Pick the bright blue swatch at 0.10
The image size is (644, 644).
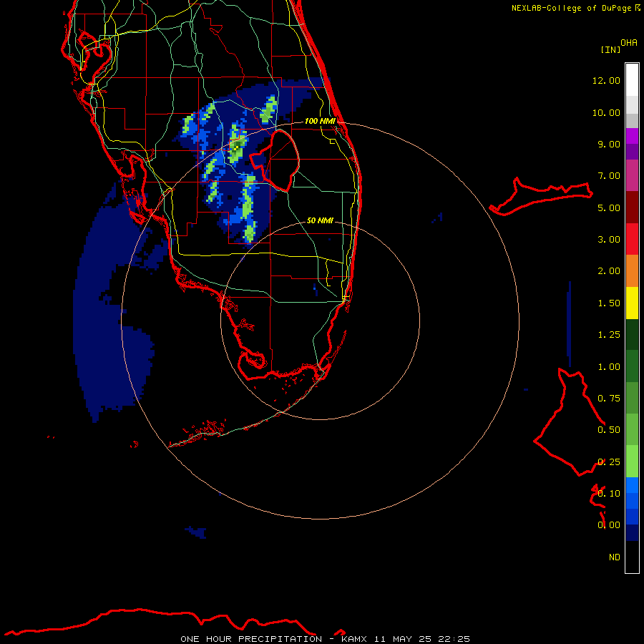[632, 485]
